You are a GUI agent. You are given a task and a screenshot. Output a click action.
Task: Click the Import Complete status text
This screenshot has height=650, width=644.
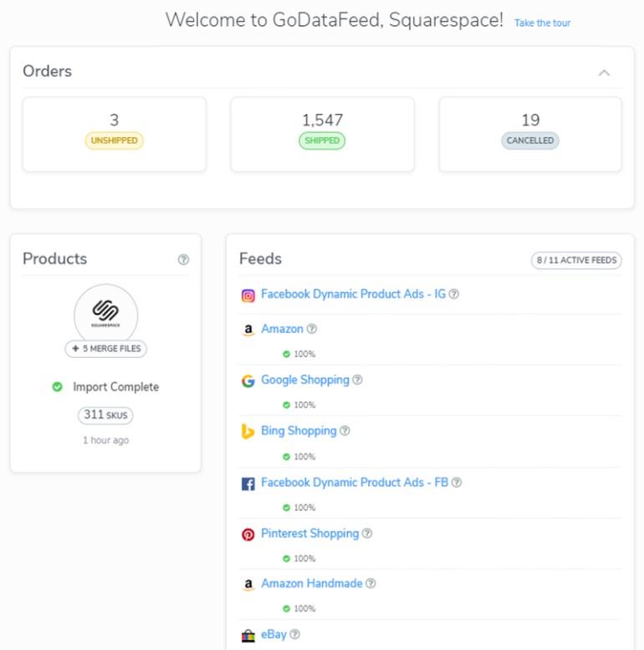click(x=115, y=387)
